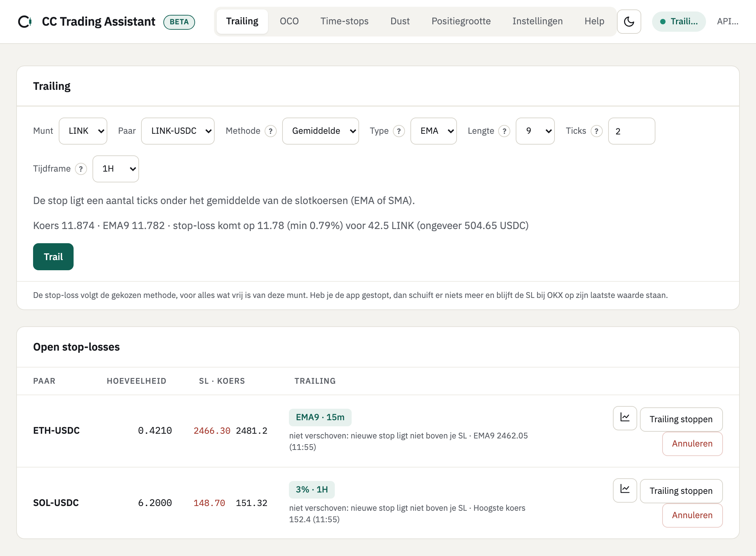The height and width of the screenshot is (556, 756).
Task: Open the Instellingen tab
Action: tap(538, 21)
